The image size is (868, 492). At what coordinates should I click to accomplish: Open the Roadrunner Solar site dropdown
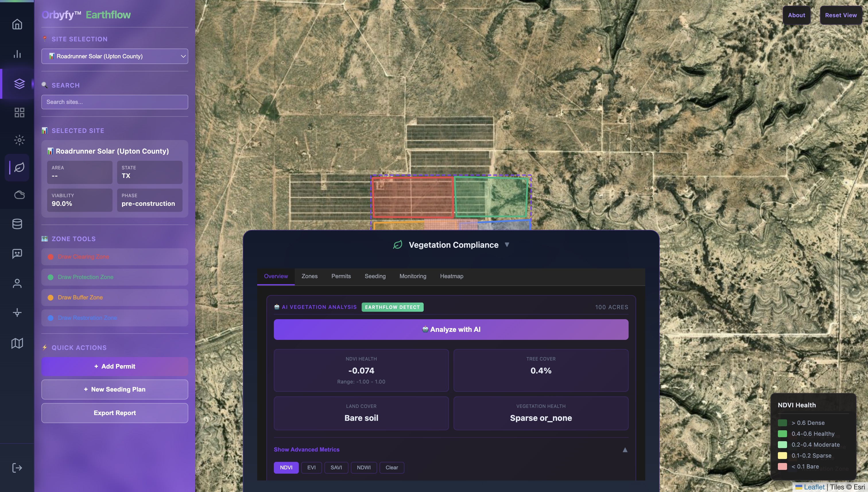pyautogui.click(x=115, y=56)
